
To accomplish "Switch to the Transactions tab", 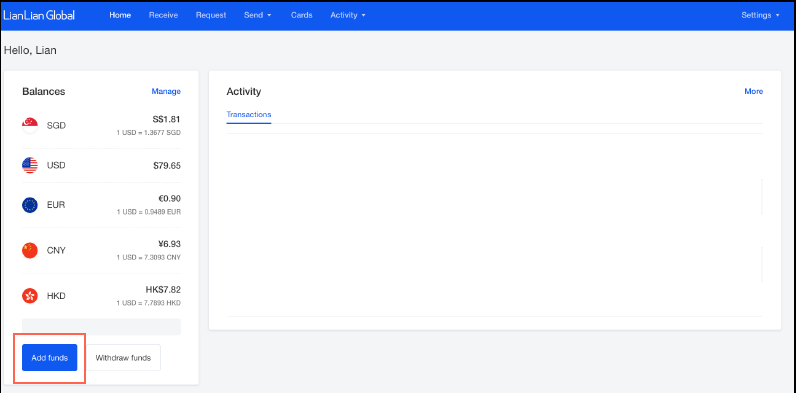I will 249,115.
